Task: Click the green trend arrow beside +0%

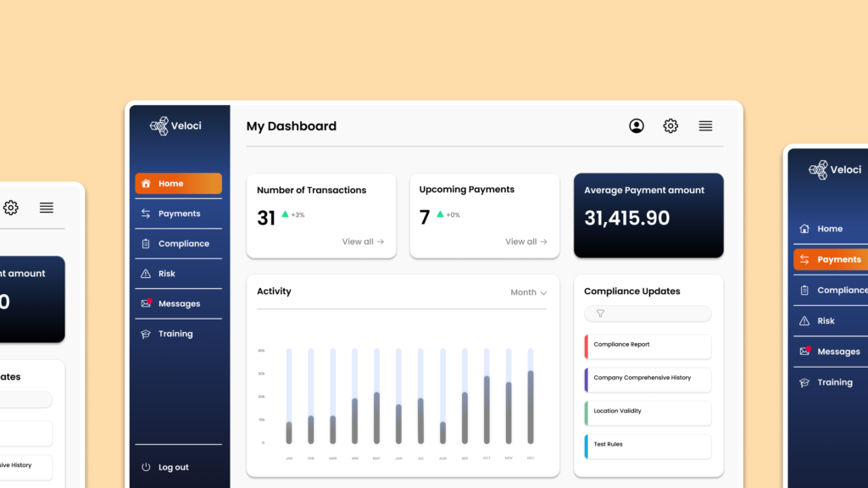Action: [440, 214]
